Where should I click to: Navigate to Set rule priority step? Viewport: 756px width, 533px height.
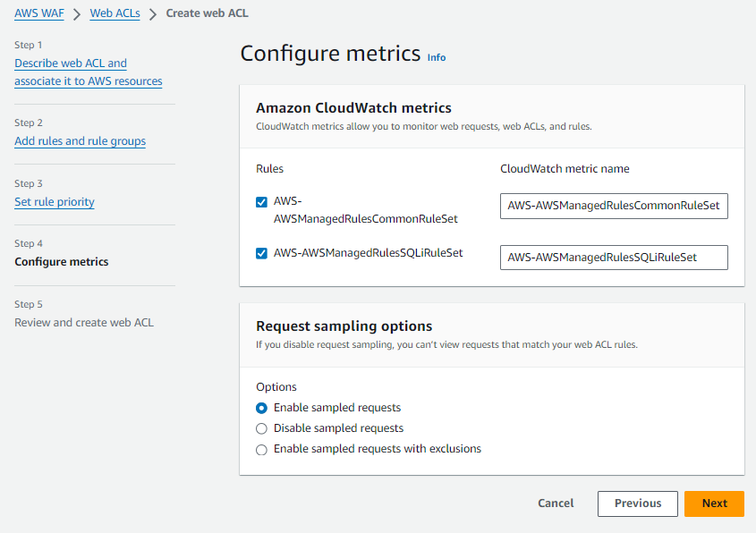click(x=55, y=202)
